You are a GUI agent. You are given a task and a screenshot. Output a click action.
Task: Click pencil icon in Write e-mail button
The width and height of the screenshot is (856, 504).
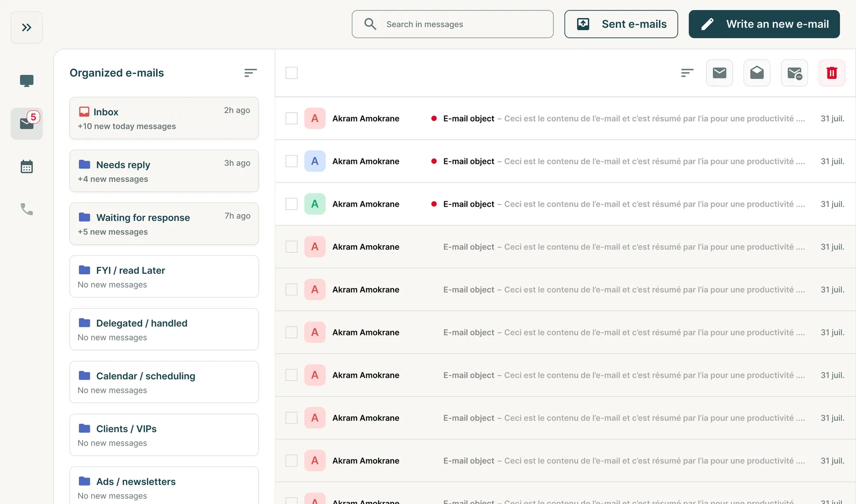708,24
